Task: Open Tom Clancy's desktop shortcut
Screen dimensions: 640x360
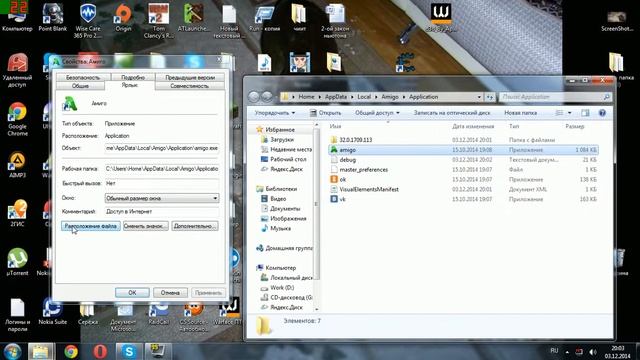Action: (x=158, y=20)
